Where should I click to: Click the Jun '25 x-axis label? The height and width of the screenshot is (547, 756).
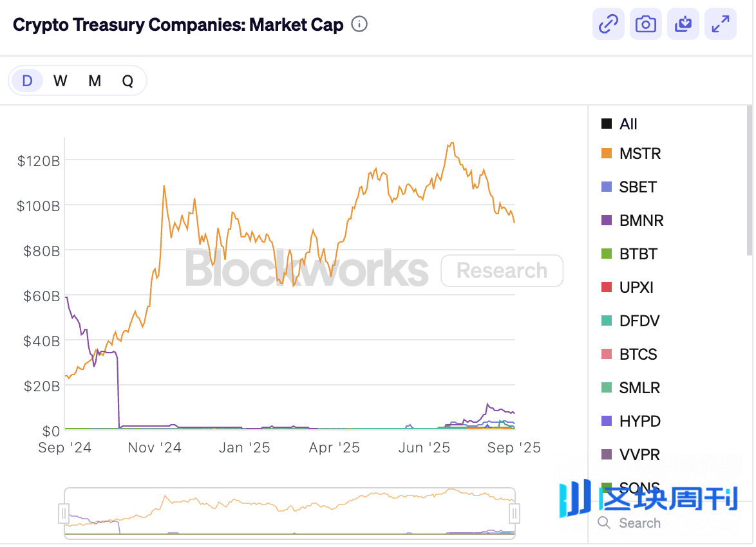click(x=424, y=447)
